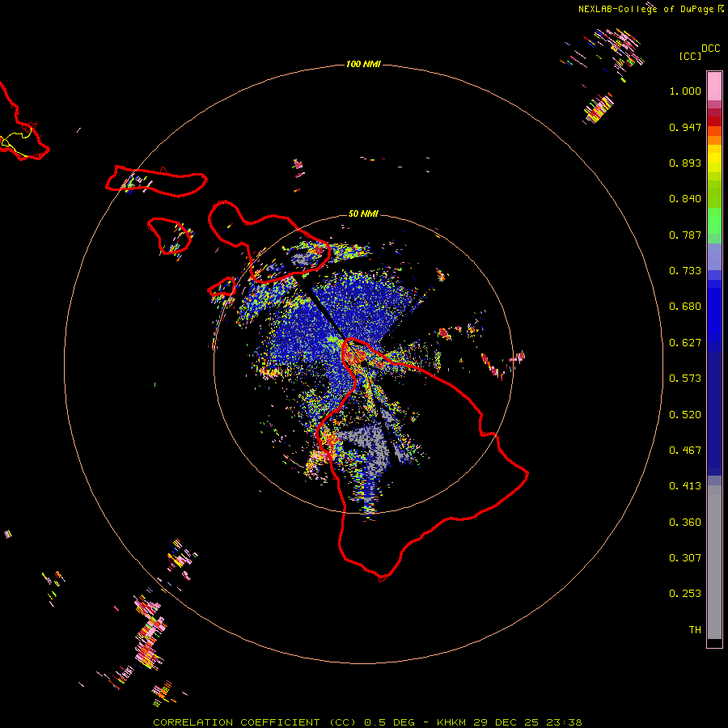The width and height of the screenshot is (728, 728).
Task: Click the 0.360 scale value
Action: (685, 523)
